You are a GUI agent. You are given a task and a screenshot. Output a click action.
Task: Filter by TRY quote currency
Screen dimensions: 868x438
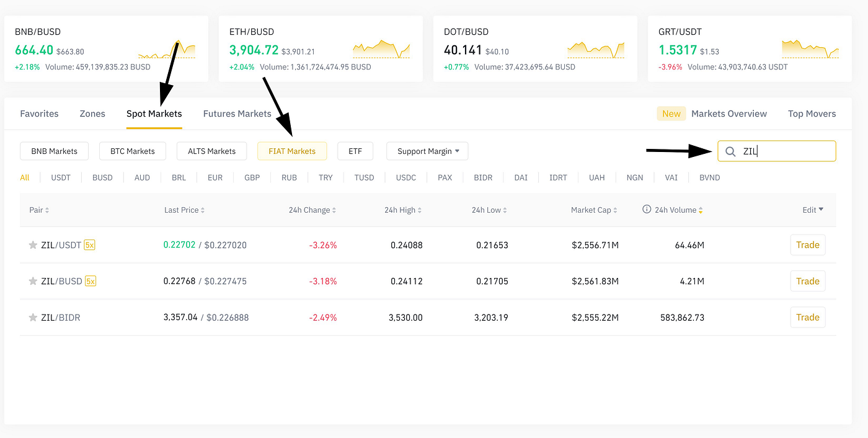pos(325,177)
